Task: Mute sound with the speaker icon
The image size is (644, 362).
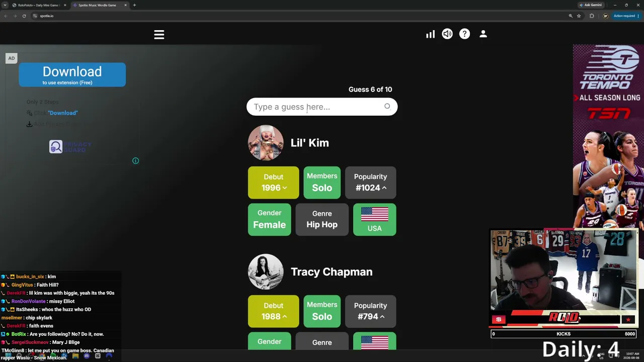Action: pyautogui.click(x=447, y=34)
